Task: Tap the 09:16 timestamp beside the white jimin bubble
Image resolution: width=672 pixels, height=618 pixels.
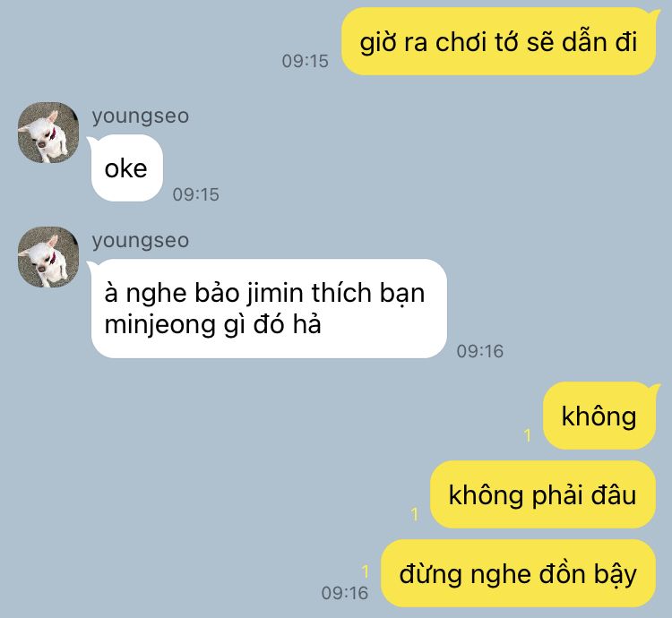Action: pyautogui.click(x=480, y=352)
